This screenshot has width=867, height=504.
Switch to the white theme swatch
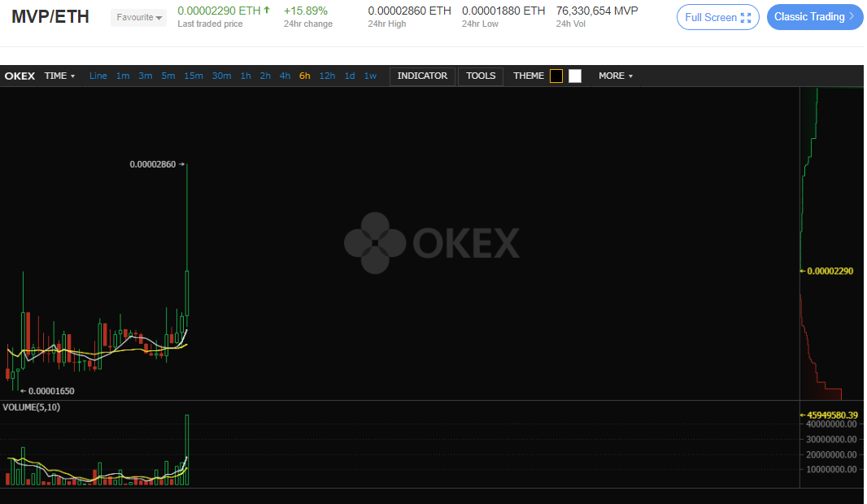[x=575, y=76]
